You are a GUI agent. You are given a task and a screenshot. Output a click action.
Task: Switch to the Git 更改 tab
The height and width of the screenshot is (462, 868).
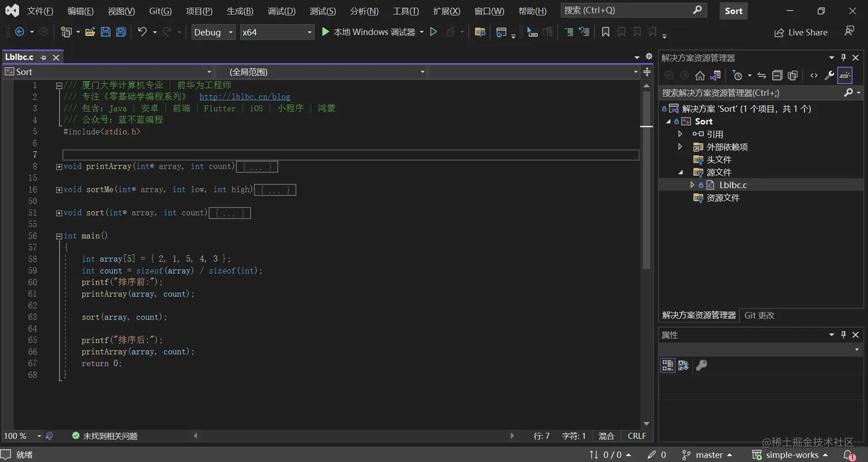(759, 315)
